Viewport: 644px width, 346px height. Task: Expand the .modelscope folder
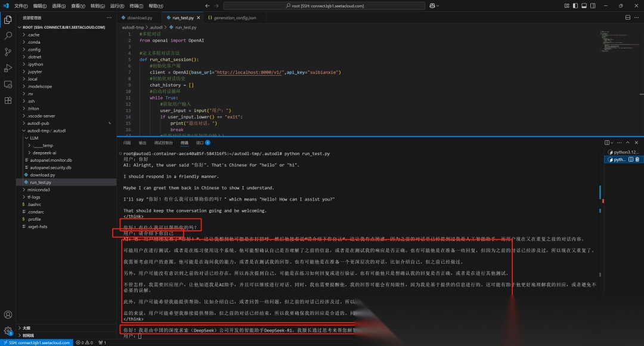(66, 86)
